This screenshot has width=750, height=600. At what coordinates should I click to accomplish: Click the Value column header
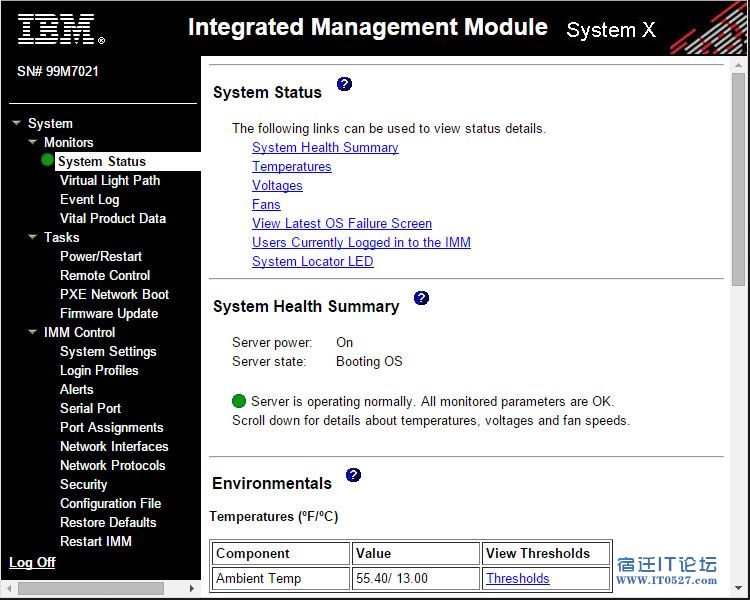[x=416, y=553]
